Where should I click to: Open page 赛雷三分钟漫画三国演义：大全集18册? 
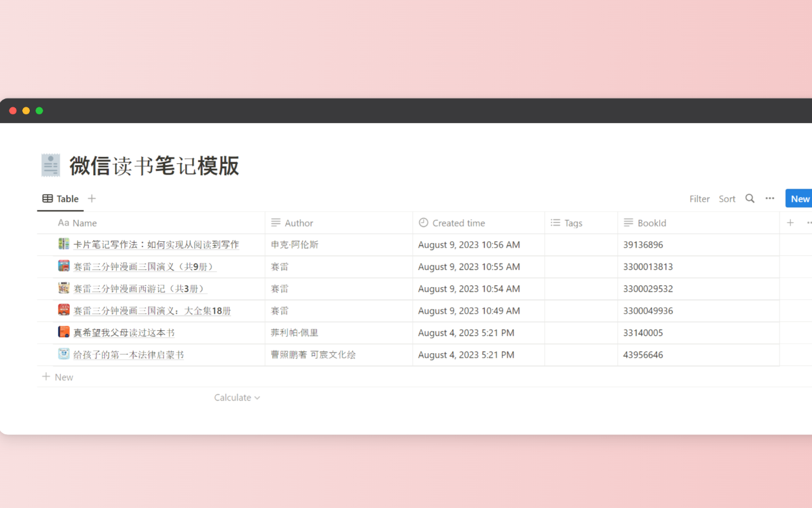click(x=152, y=311)
